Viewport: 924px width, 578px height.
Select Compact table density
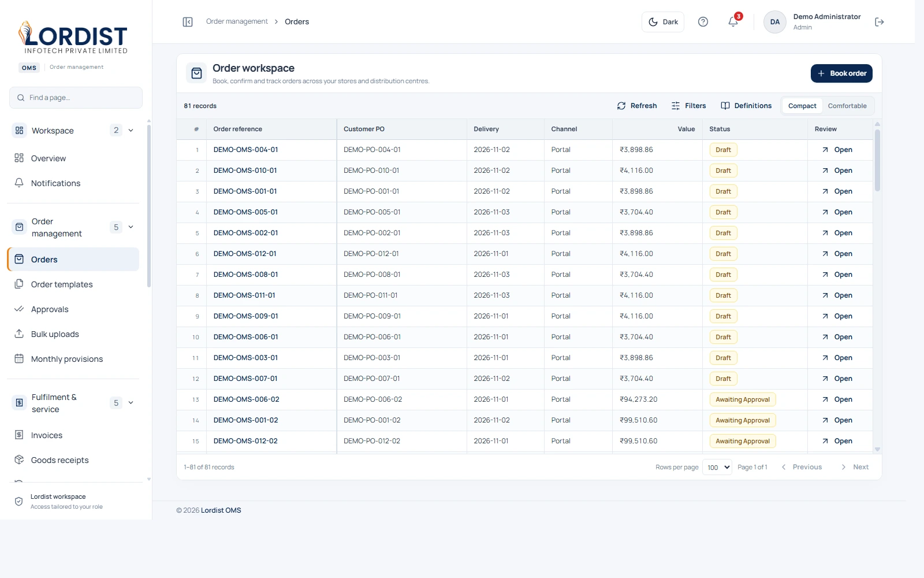point(802,106)
